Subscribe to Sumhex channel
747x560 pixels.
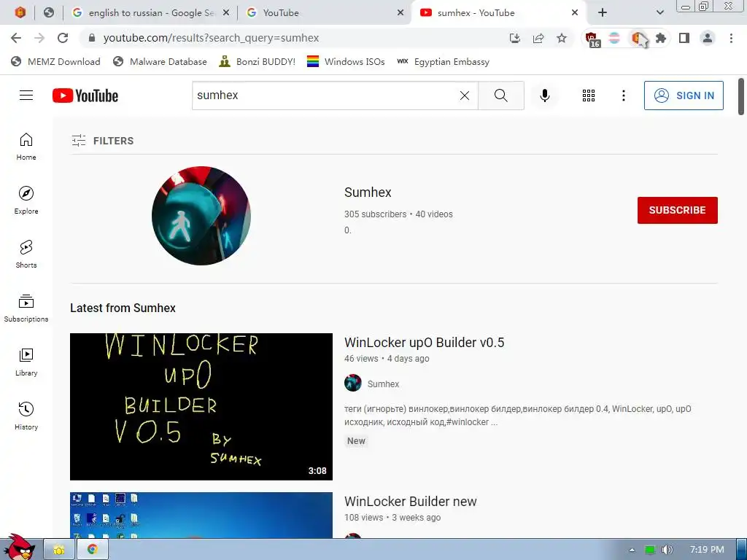tap(677, 210)
